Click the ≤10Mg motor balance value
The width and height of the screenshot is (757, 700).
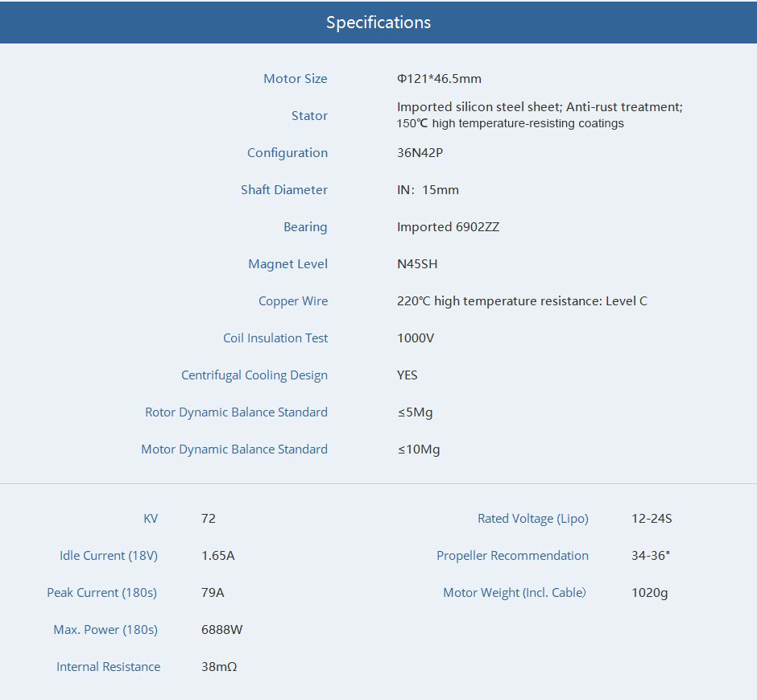[419, 449]
